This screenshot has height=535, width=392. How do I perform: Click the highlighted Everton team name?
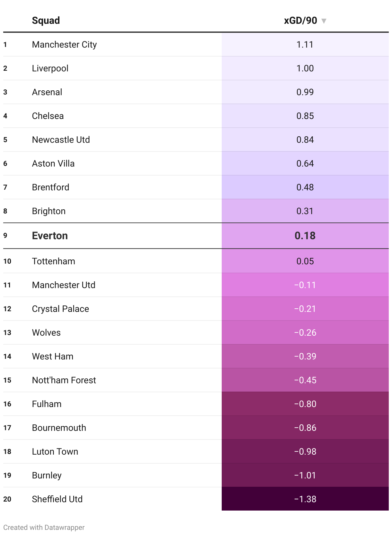pyautogui.click(x=50, y=236)
